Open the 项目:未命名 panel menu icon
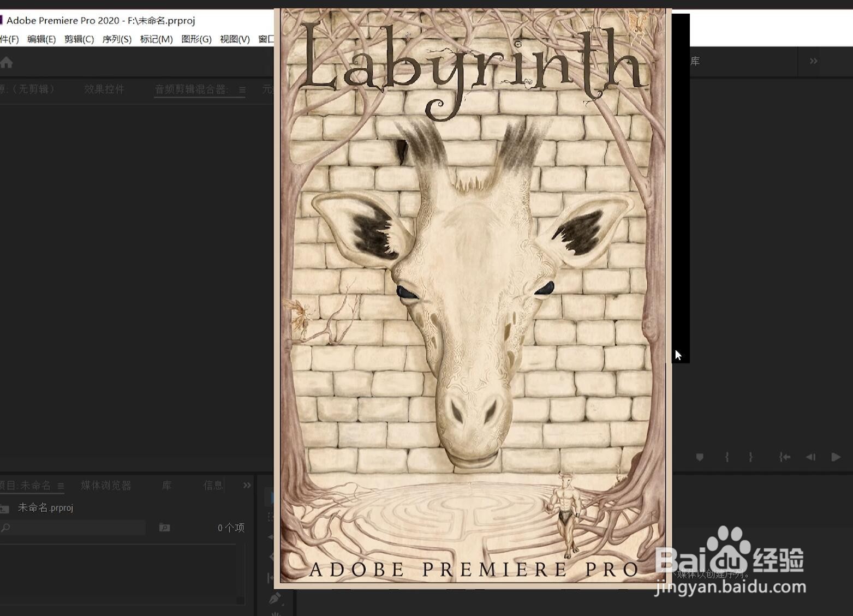Viewport: 853px width, 616px height. pos(61,486)
